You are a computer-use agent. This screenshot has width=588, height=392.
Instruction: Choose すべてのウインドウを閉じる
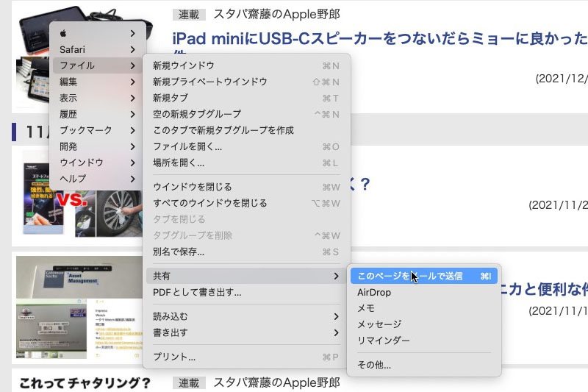246,203
